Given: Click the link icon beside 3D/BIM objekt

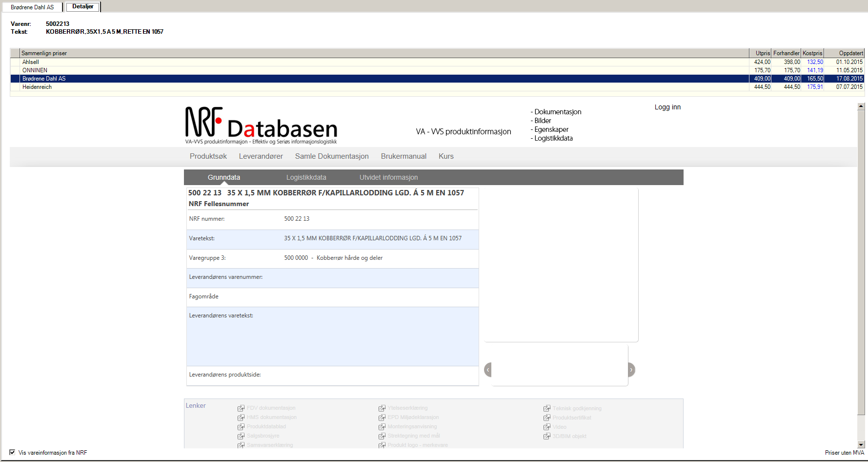Looking at the screenshot, I should point(547,436).
